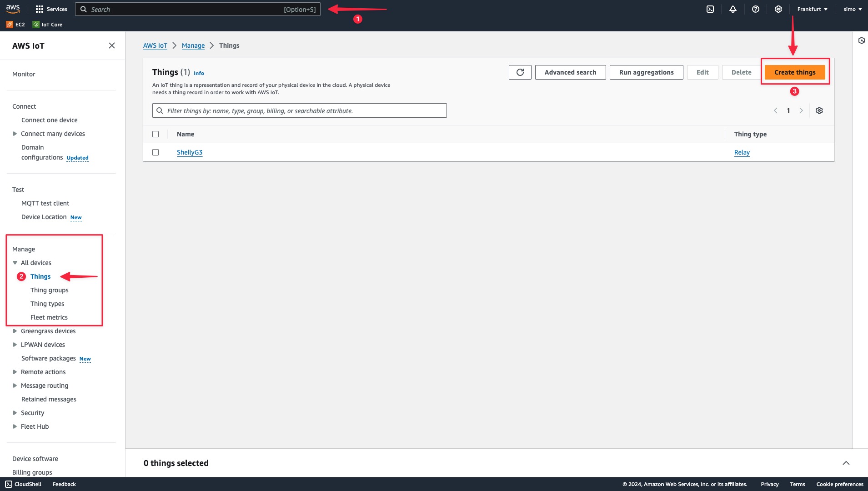Open the Frankfurt region dropdown

coord(812,9)
